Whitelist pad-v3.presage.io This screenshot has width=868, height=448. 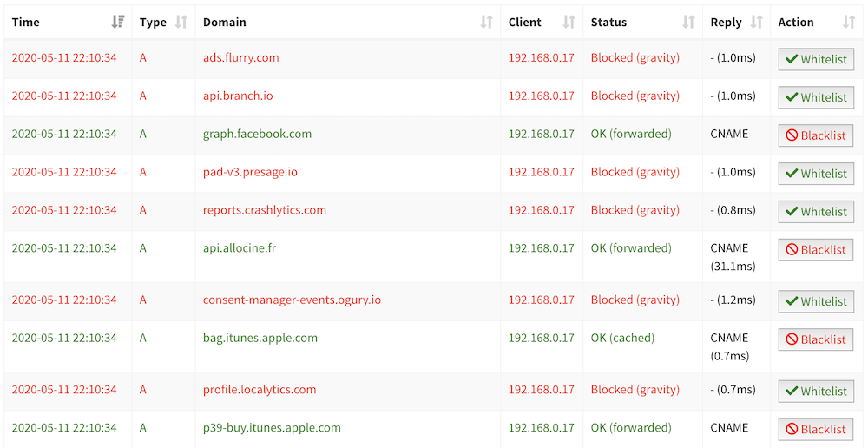(x=816, y=174)
